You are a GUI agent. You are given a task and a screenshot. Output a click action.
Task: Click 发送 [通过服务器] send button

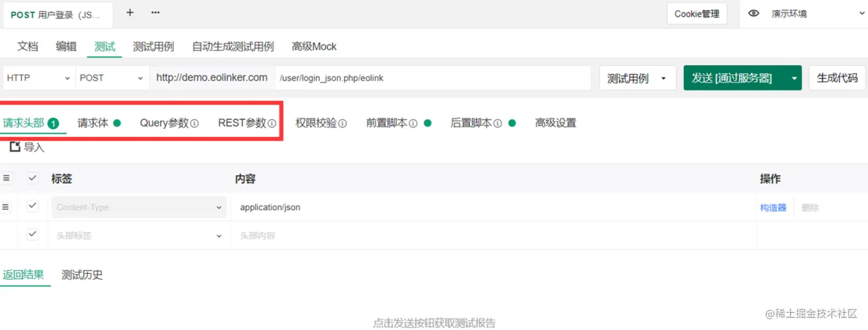(x=735, y=78)
